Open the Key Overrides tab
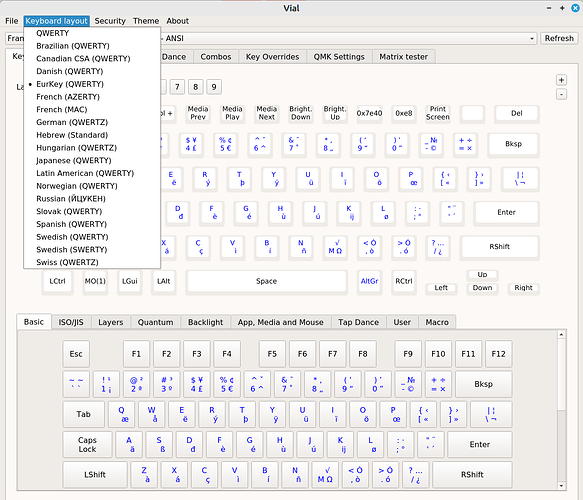Screen dimensions: 583x500 [272, 57]
